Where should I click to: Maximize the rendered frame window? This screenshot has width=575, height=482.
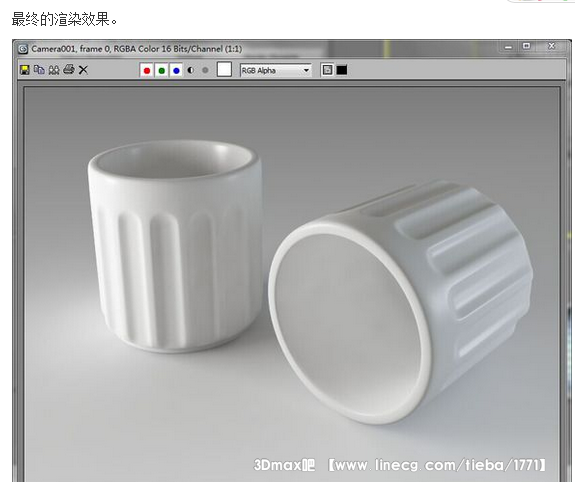pyautogui.click(x=527, y=46)
